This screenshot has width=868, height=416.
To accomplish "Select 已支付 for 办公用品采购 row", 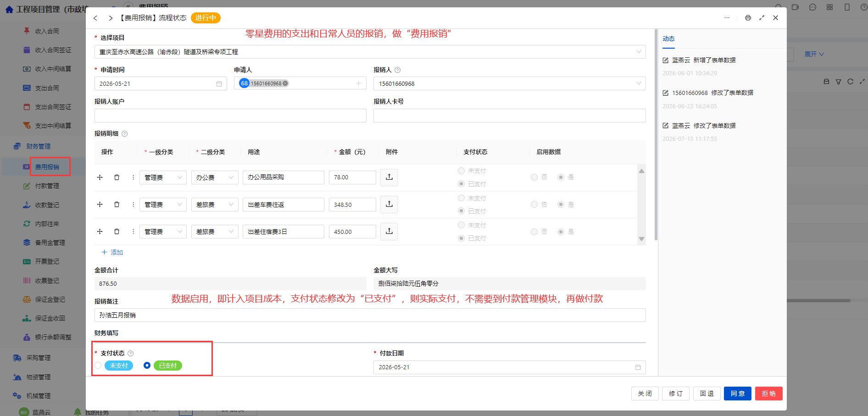I will click(x=462, y=184).
